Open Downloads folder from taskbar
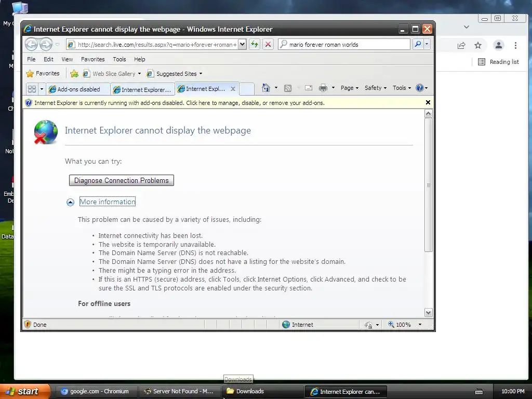Image resolution: width=532 pixels, height=399 pixels. tap(262, 391)
